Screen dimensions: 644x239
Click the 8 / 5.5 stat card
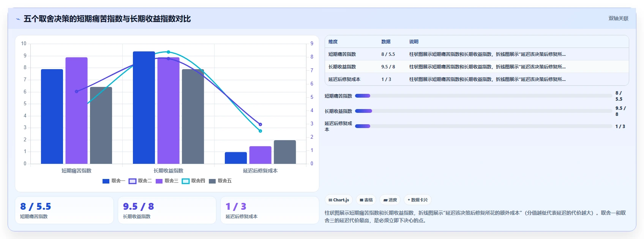[64, 210]
